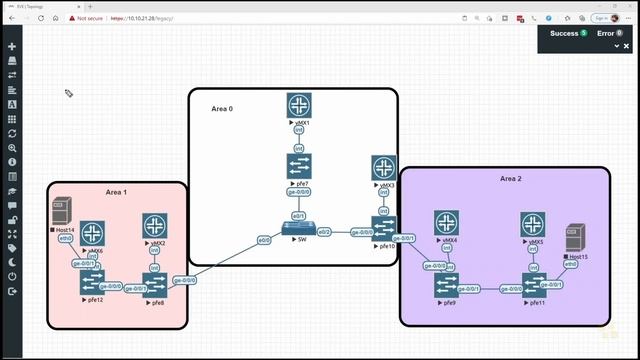Reload the page with browser refresh button
Image resolution: width=640 pixels, height=360 pixels.
(41, 18)
